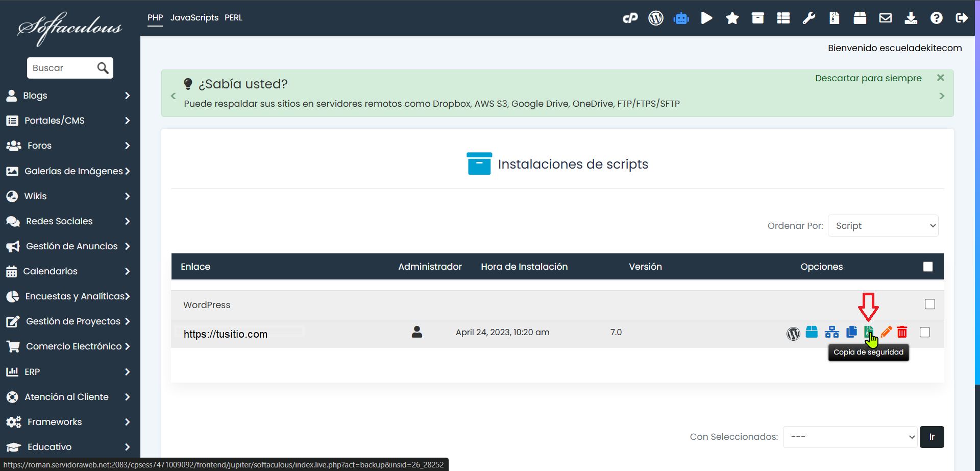
Task: Expand the Portales/CMS category chevron
Action: click(128, 121)
